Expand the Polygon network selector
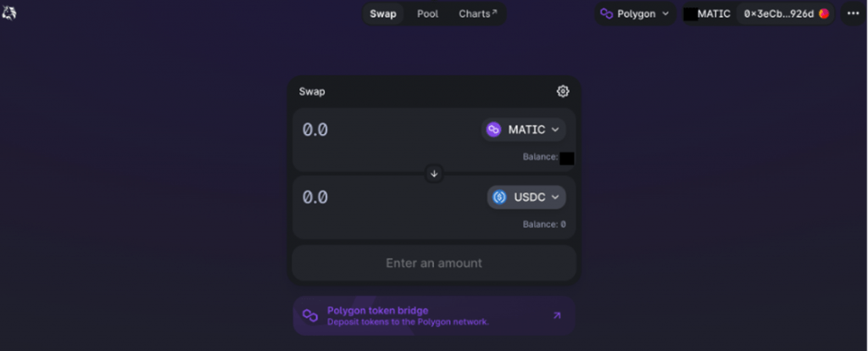868x351 pixels. (x=635, y=14)
